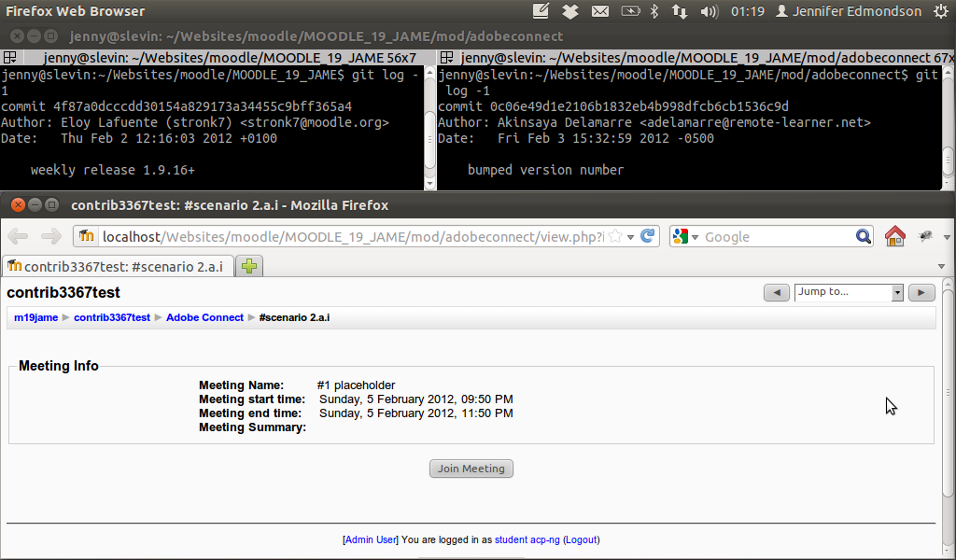
Task: Click the Moodle site favicon in URL bar
Action: click(87, 236)
